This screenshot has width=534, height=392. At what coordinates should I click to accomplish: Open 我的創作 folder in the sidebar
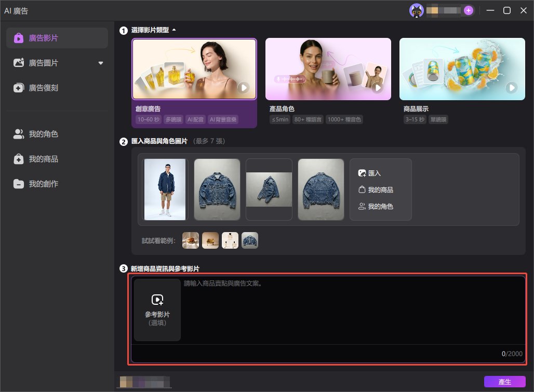point(57,184)
